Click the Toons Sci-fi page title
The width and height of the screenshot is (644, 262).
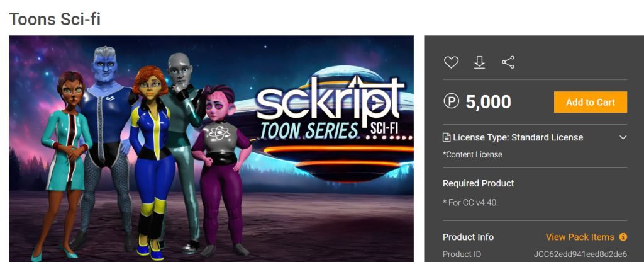pos(55,19)
